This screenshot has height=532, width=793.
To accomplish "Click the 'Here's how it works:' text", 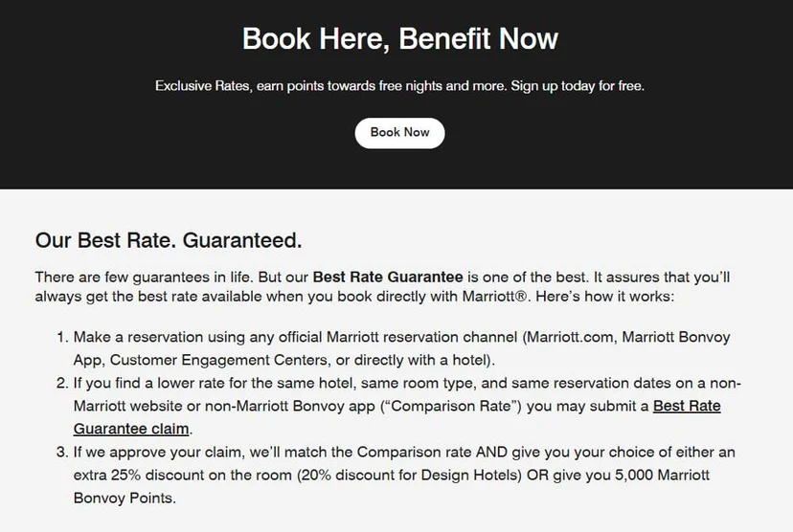I will coord(605,296).
